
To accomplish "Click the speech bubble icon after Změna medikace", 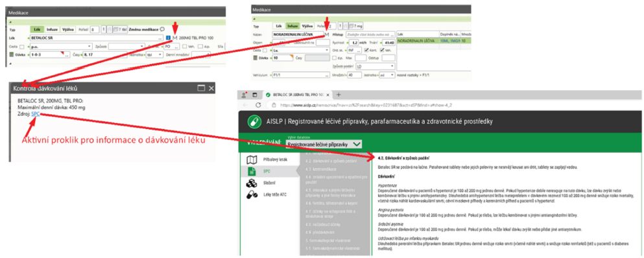I will pos(162,29).
